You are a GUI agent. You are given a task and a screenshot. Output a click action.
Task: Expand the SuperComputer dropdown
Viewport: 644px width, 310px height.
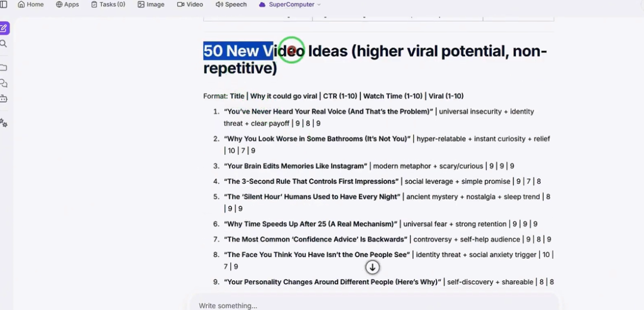(x=290, y=5)
